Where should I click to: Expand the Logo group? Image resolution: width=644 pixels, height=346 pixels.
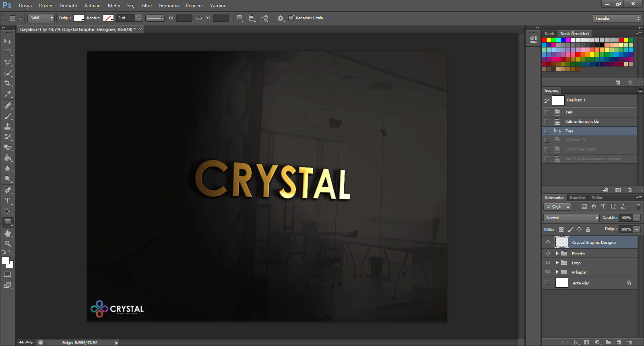coord(557,263)
